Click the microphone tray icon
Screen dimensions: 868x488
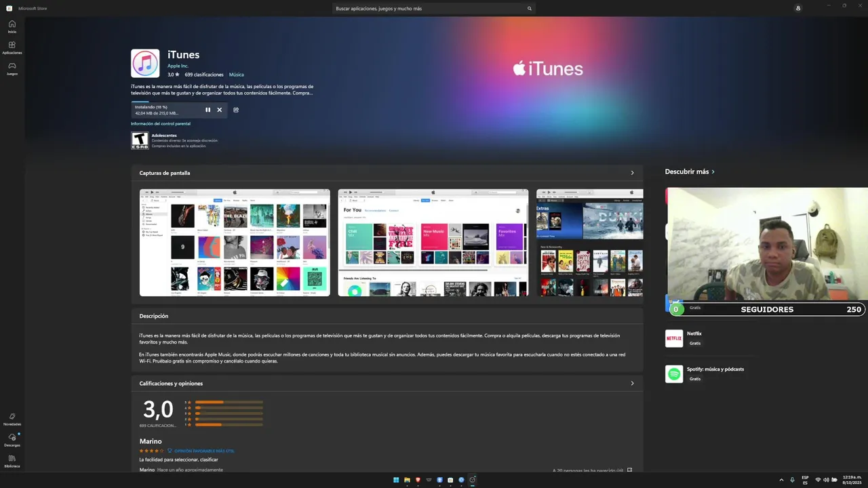coord(792,480)
